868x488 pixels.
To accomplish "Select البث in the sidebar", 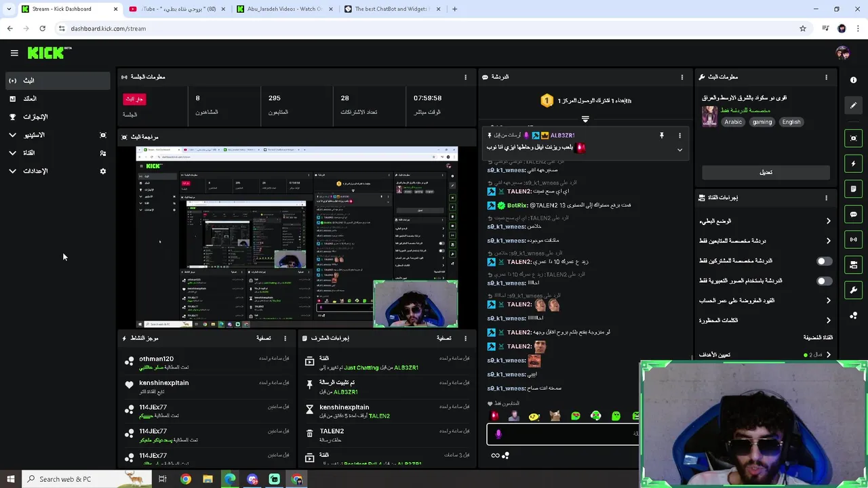I will click(58, 81).
